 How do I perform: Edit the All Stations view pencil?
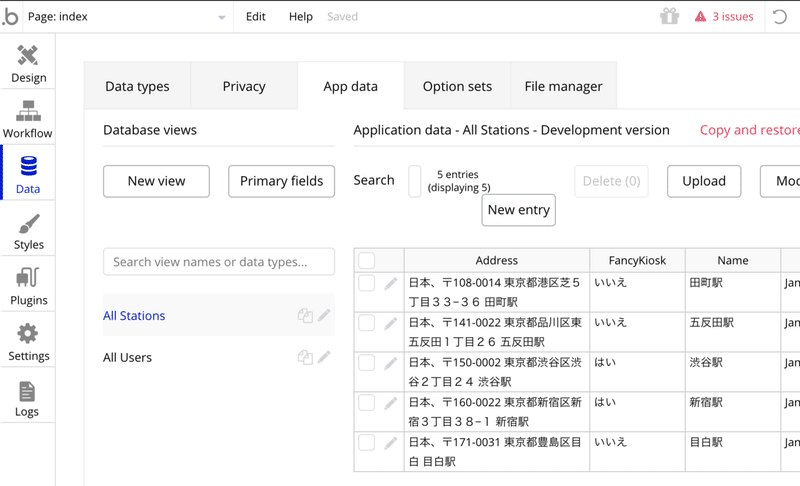(x=323, y=316)
